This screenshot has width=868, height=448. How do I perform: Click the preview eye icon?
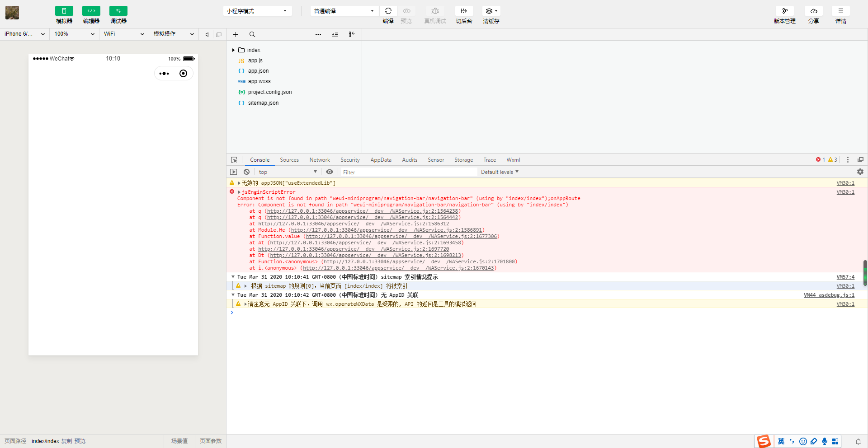(x=406, y=11)
